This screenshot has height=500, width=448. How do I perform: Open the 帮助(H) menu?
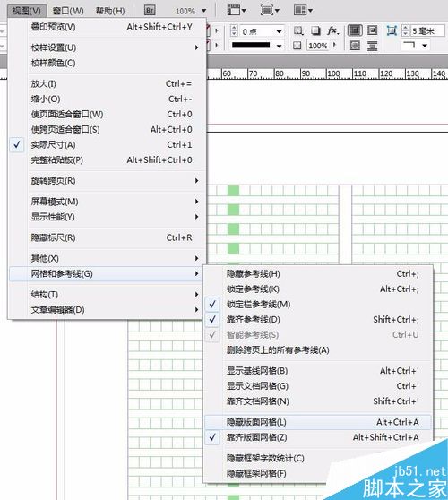[110, 11]
